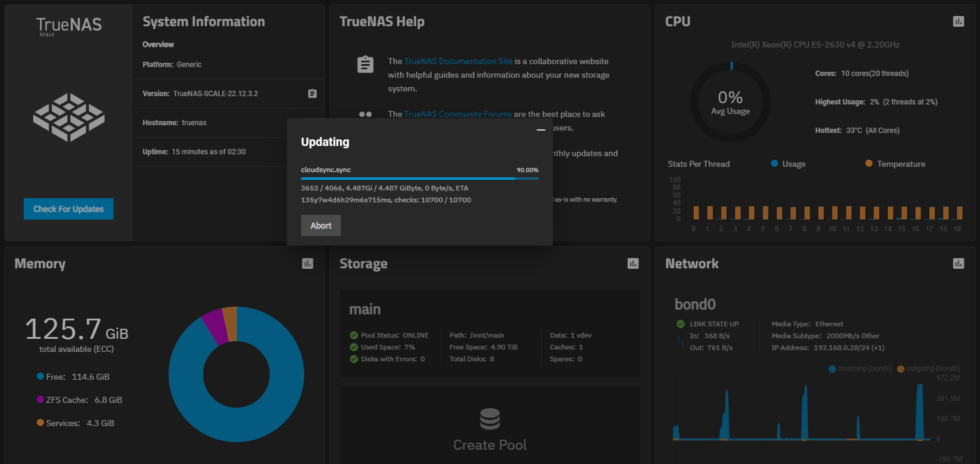Click the TrueNAS product diamond image
The image size is (980, 464).
click(68, 117)
